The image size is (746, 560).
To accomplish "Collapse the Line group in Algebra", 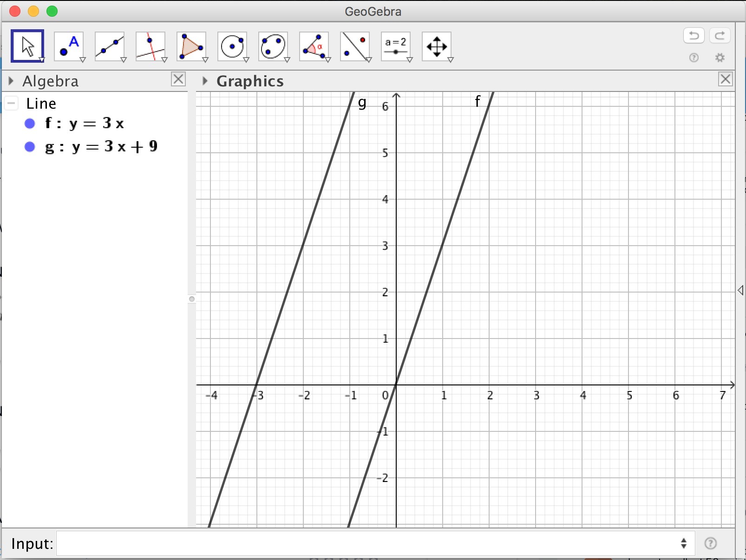I will coord(12,103).
